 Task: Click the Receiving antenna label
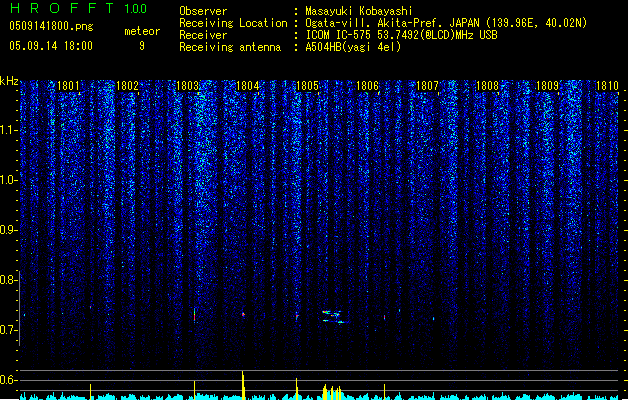coord(230,47)
